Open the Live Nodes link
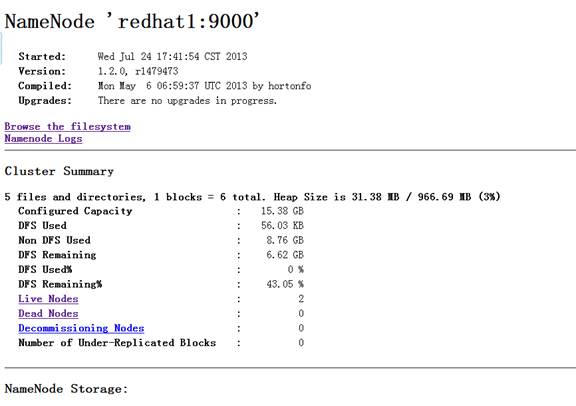576x406 pixels. (48, 299)
